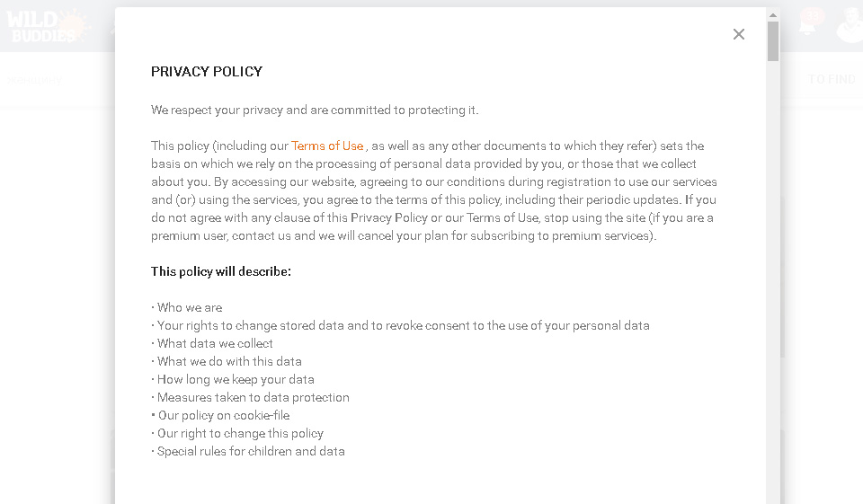The height and width of the screenshot is (504, 863).
Task: Click the "Who we are" list item
Action: [190, 307]
